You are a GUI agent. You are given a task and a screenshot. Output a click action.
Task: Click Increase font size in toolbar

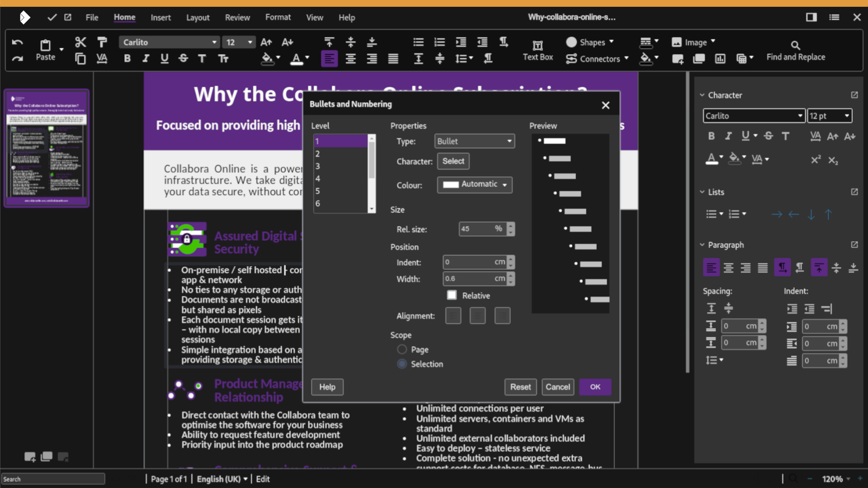click(266, 42)
